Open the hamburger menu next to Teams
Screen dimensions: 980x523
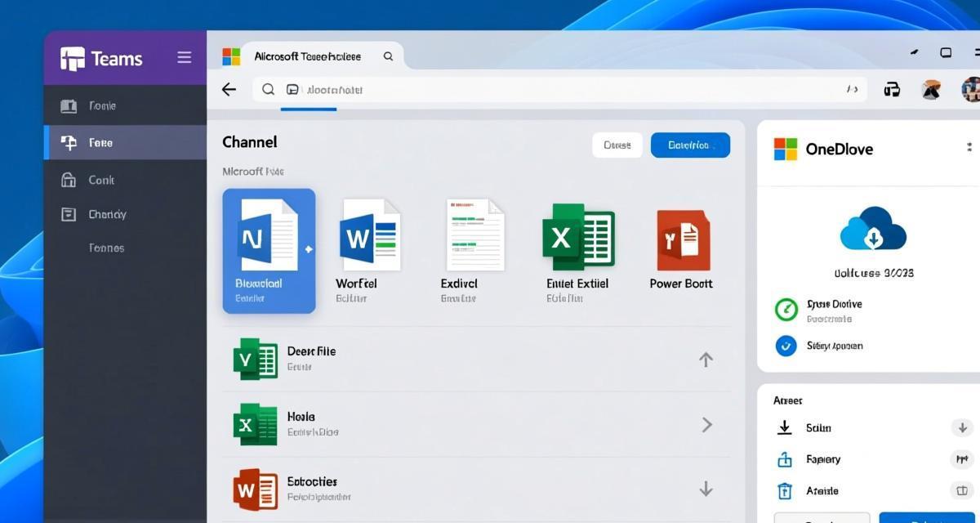coord(185,57)
